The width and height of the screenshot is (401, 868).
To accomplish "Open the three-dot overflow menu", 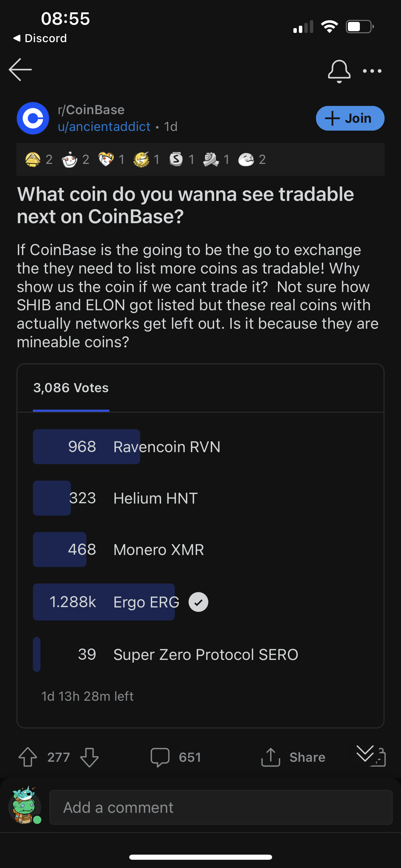I will (373, 71).
